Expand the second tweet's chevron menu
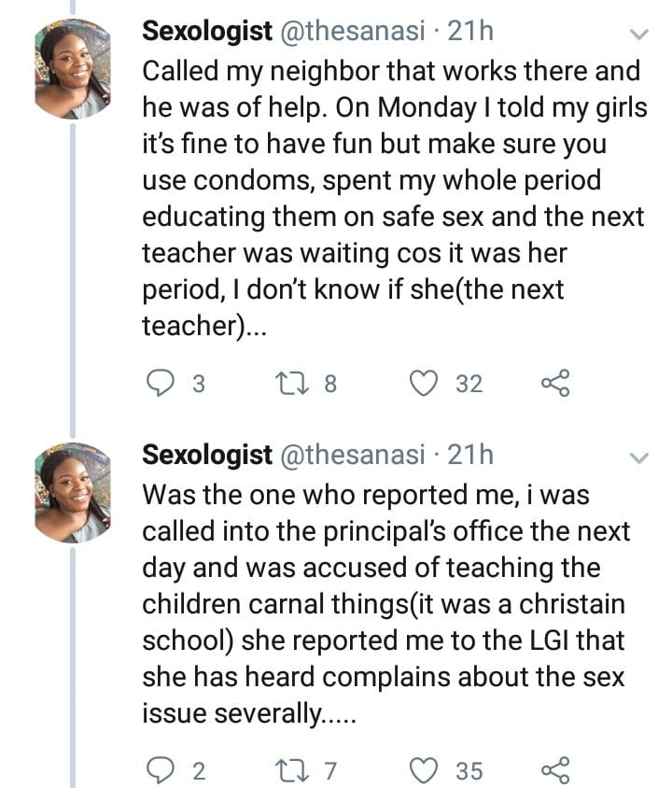This screenshot has height=788, width=672. [639, 457]
